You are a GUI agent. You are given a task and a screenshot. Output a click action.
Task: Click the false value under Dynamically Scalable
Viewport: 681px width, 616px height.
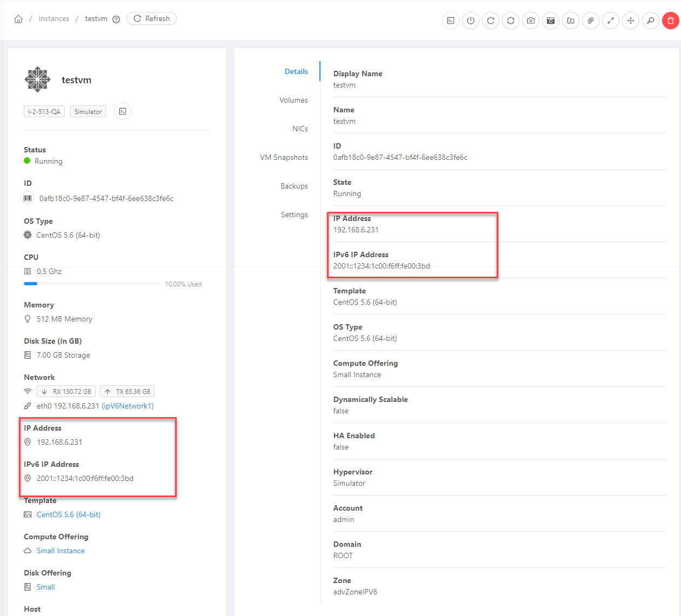[x=340, y=411]
